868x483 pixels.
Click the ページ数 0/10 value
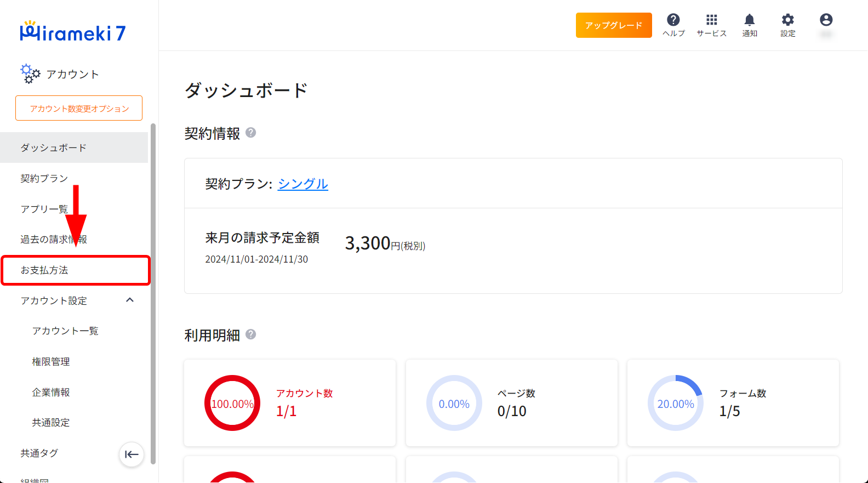pyautogui.click(x=512, y=411)
